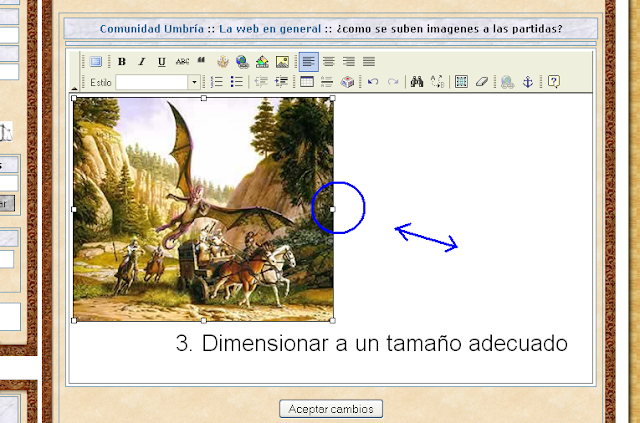Align text left
This screenshot has height=423, width=640.
309,62
